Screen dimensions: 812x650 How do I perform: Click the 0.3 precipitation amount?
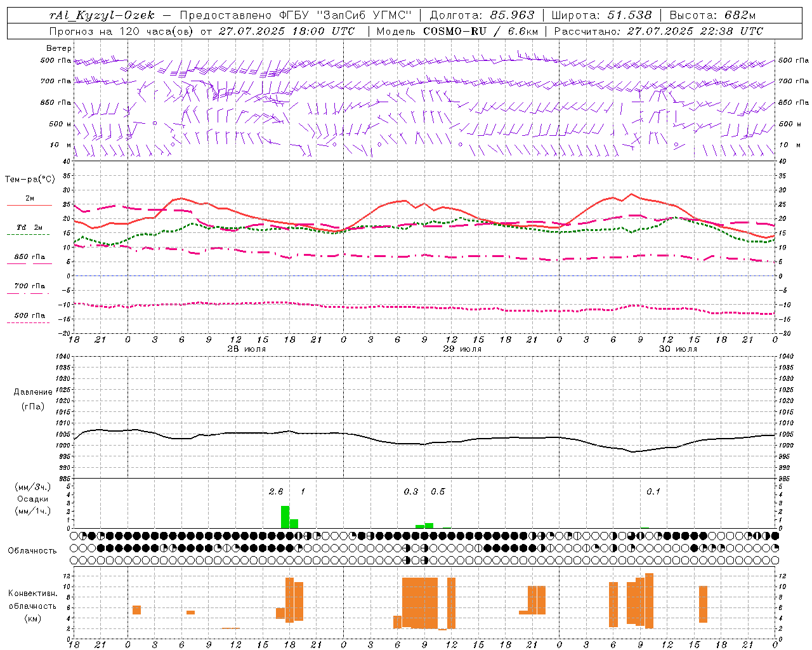click(x=411, y=492)
